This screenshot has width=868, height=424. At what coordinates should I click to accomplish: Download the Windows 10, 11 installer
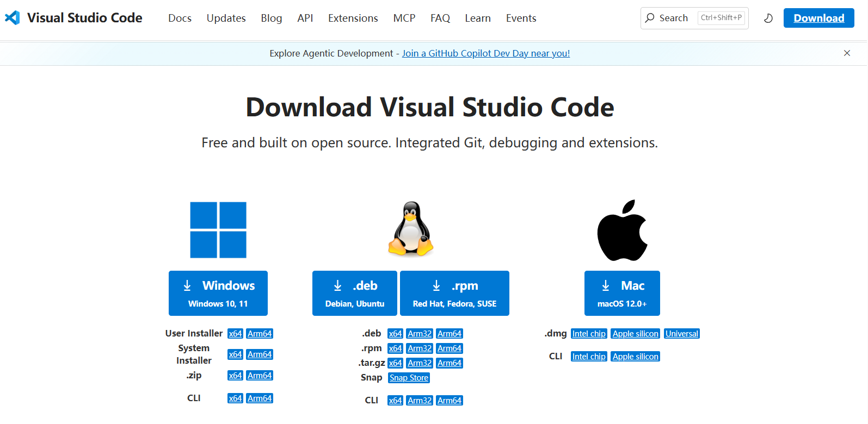(218, 293)
